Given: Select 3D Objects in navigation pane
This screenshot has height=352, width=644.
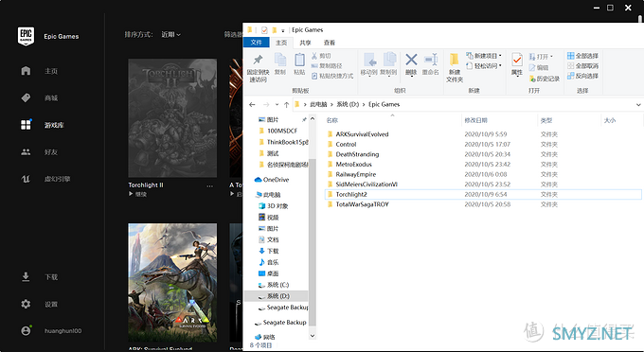Looking at the screenshot, I should click(x=273, y=206).
